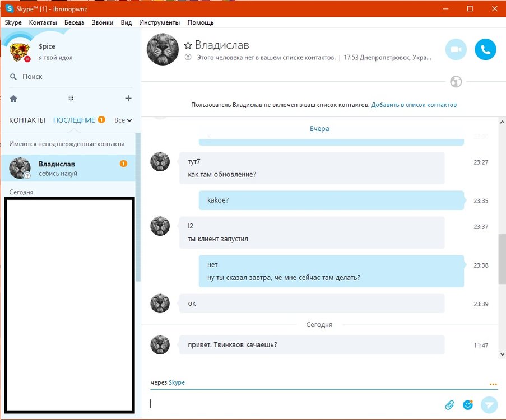Image resolution: width=506 pixels, height=420 pixels.
Task: Click the search magnifier icon
Action: click(13, 77)
